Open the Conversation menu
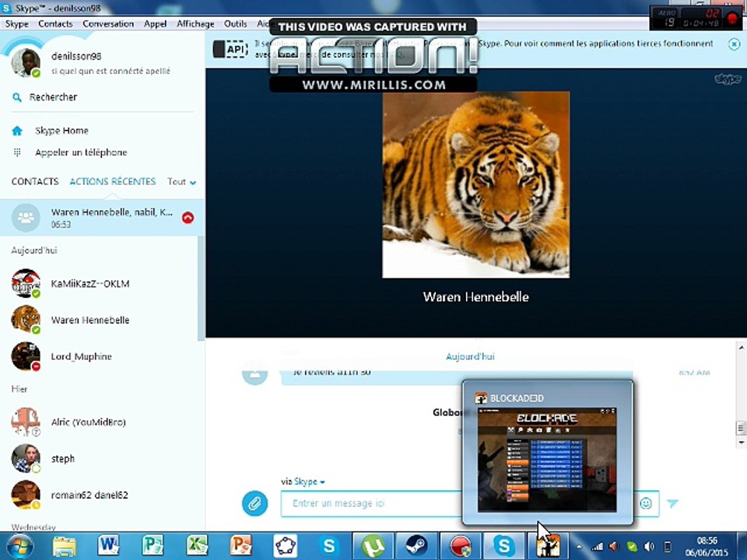The height and width of the screenshot is (560, 747). coord(108,24)
